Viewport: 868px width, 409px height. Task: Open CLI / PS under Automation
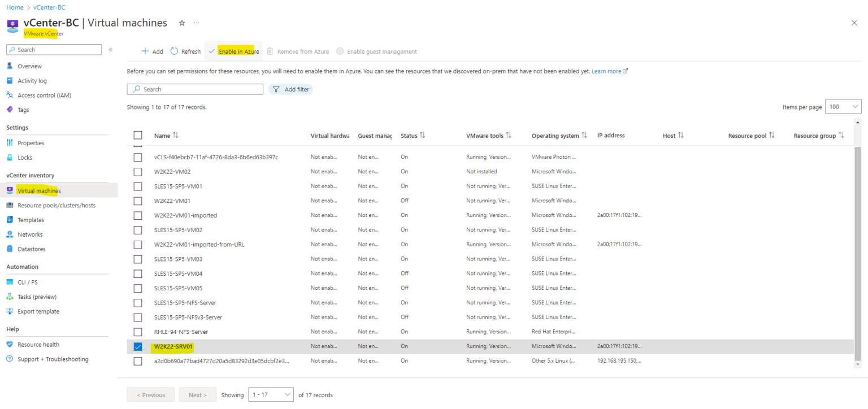click(x=27, y=282)
